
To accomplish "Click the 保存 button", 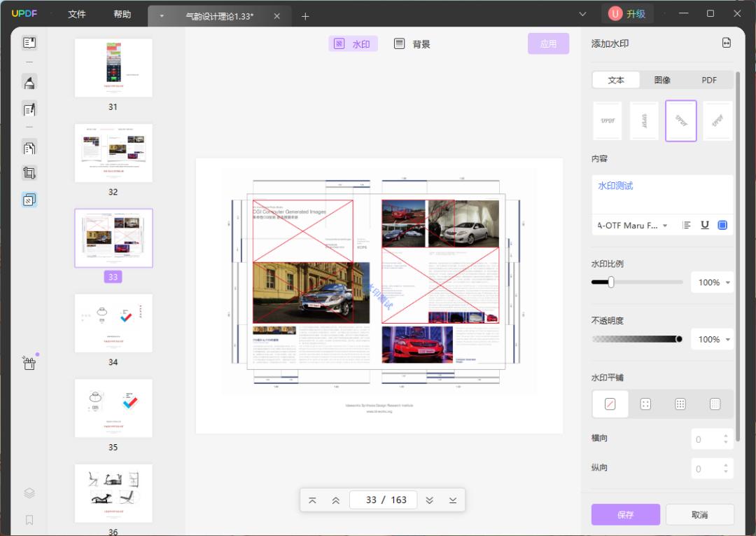I will 625,515.
